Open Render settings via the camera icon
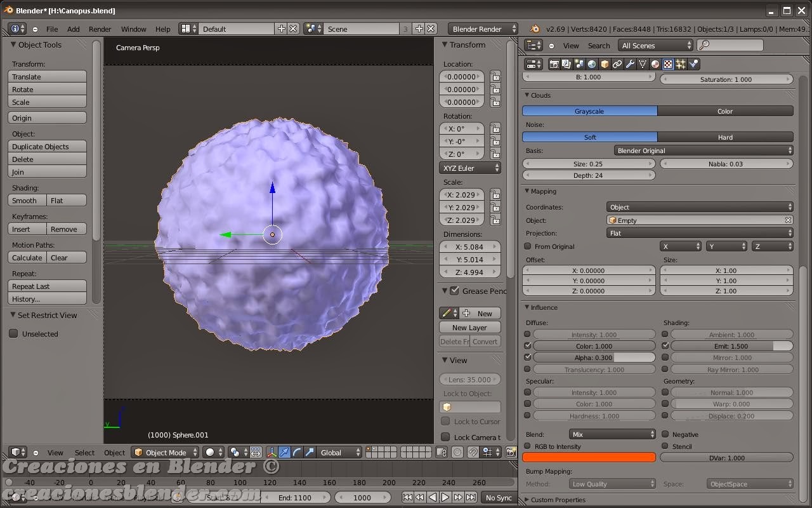This screenshot has height=508, width=812. [x=554, y=63]
